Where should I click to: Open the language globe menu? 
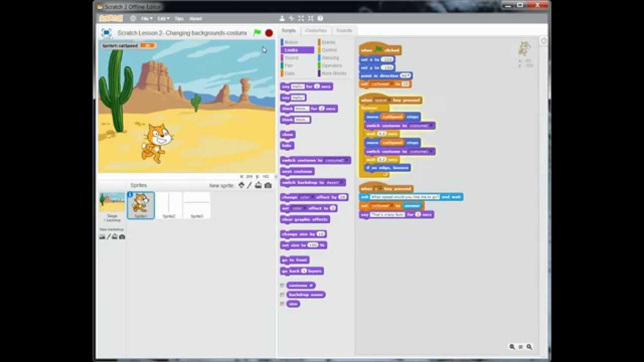(x=133, y=19)
